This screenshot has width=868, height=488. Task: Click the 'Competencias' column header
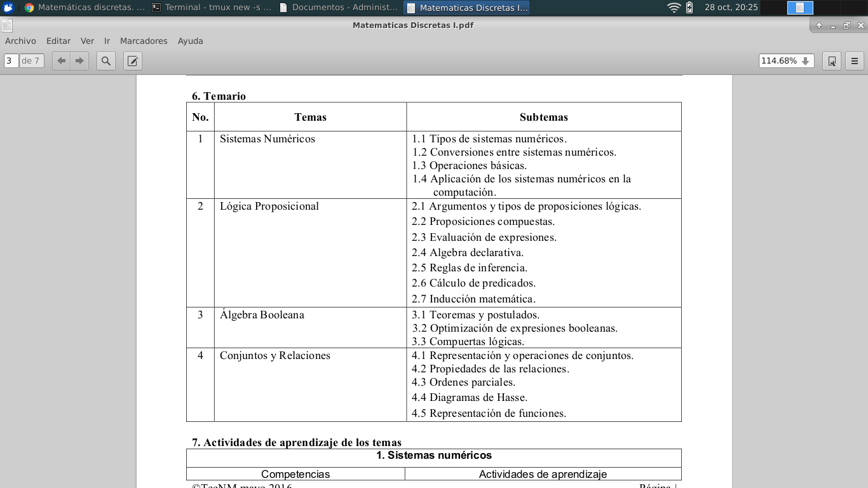click(x=295, y=474)
